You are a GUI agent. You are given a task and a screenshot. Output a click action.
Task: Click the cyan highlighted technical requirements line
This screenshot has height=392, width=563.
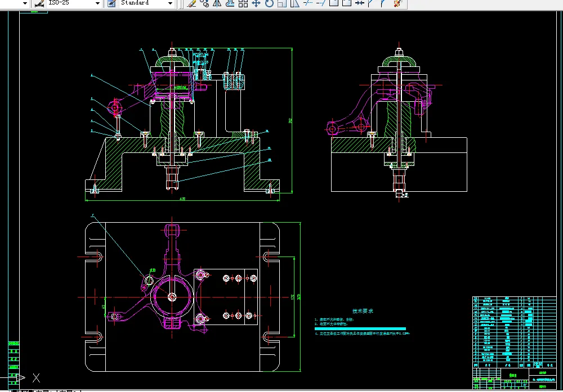click(x=361, y=328)
